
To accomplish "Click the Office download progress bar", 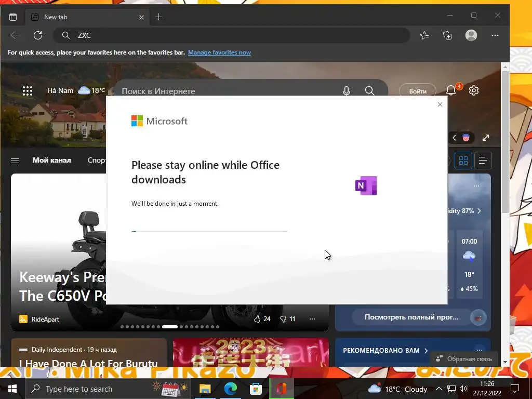I will click(x=209, y=231).
